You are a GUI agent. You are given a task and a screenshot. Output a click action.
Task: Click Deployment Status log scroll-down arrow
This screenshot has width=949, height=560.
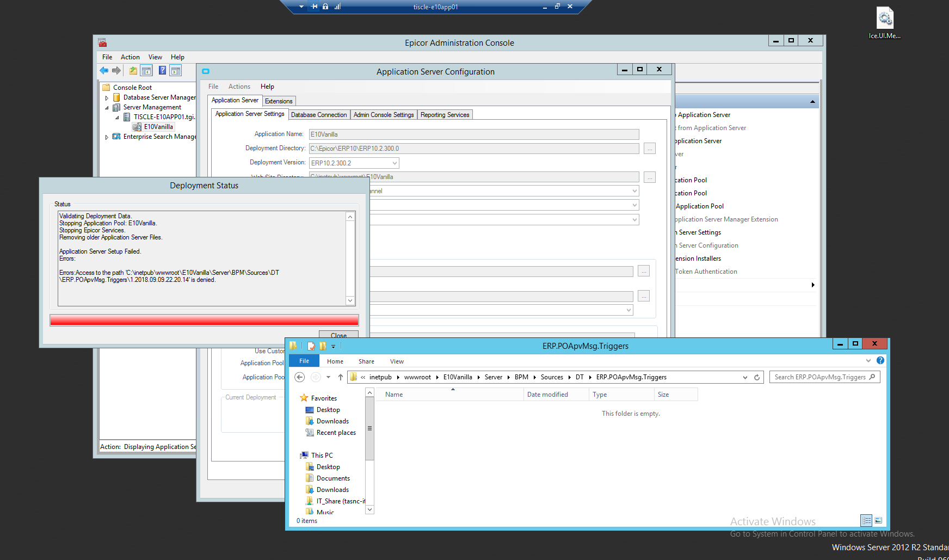(350, 301)
